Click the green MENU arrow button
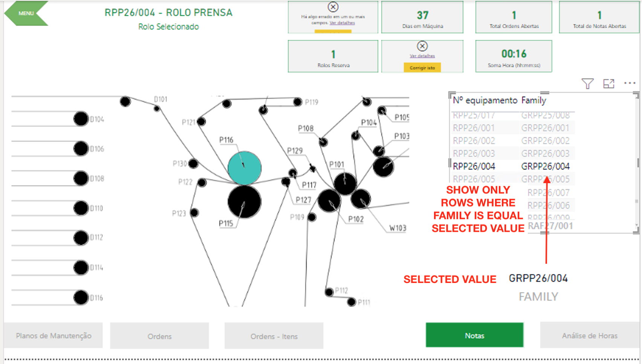 pos(26,13)
